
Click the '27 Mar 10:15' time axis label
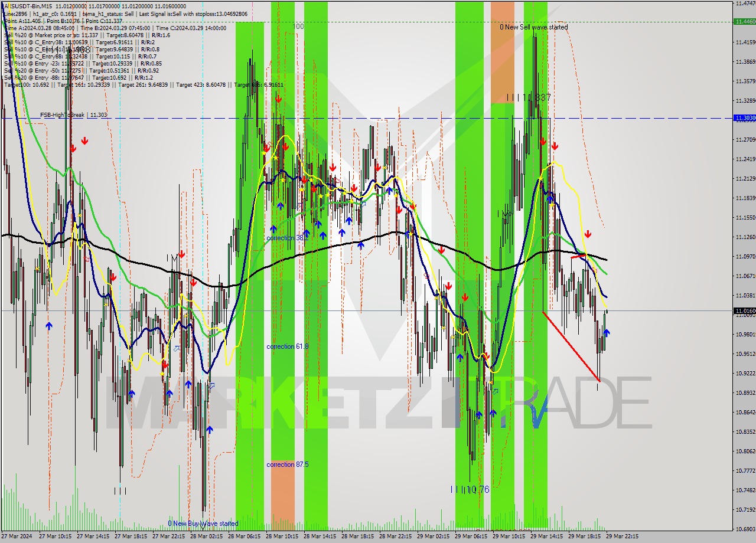[x=55, y=537]
